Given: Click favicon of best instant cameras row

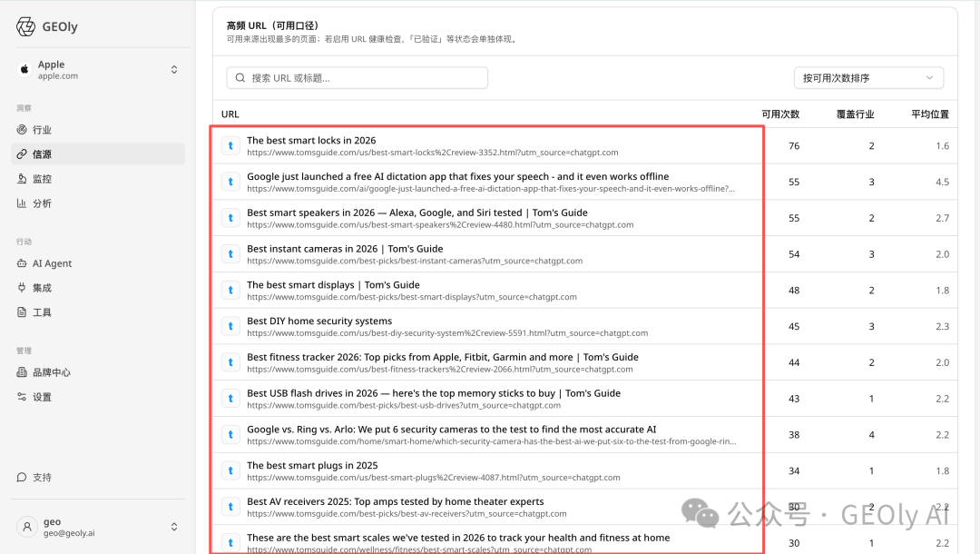Looking at the screenshot, I should point(230,254).
